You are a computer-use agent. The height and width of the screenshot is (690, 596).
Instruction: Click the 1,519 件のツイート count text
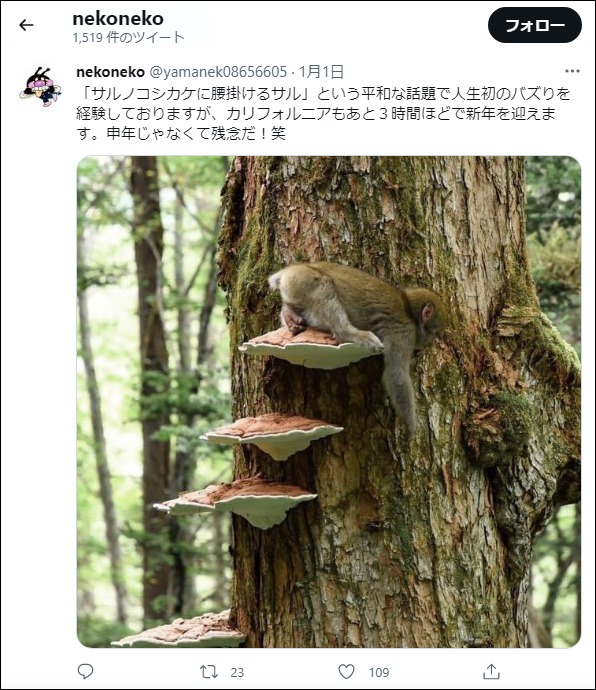point(128,38)
